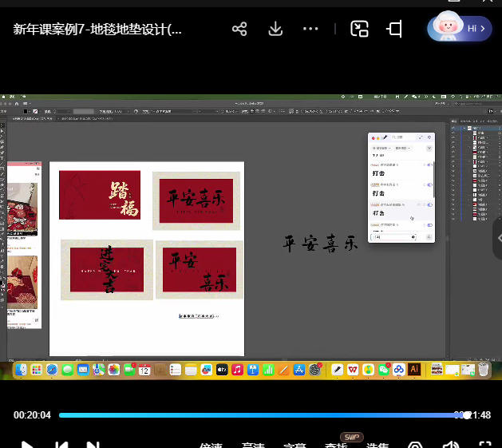502x448 pixels.
Task: Click the picture-in-picture mini window icon
Action: click(x=361, y=30)
